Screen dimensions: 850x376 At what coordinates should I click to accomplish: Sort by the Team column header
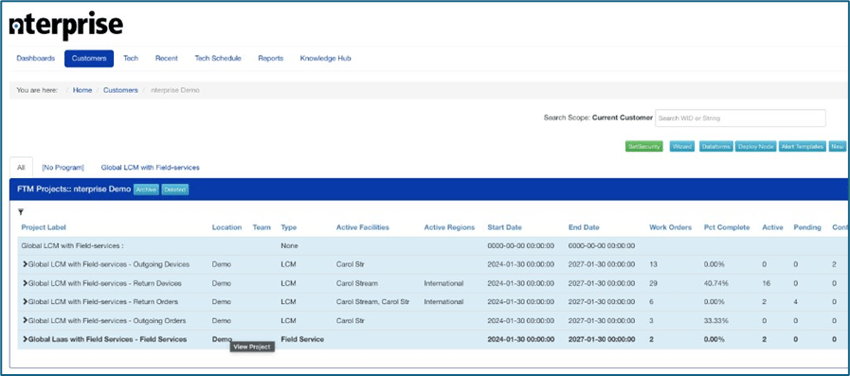click(x=261, y=228)
